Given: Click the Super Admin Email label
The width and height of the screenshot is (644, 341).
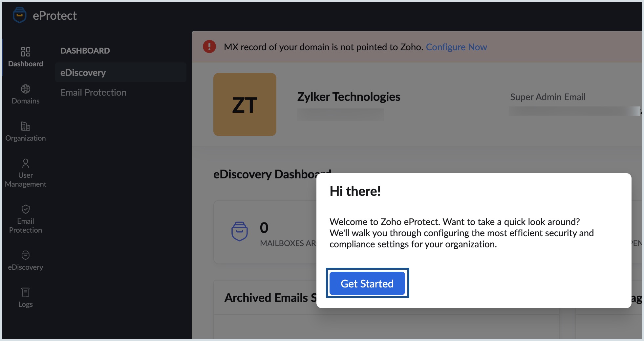Looking at the screenshot, I should pos(548,97).
